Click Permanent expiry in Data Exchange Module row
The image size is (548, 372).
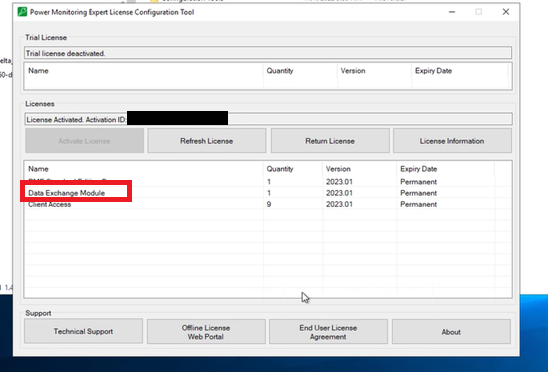[418, 193]
